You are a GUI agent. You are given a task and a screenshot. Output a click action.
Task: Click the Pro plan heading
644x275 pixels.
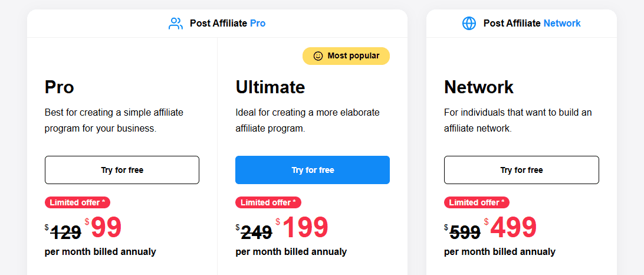coord(59,87)
